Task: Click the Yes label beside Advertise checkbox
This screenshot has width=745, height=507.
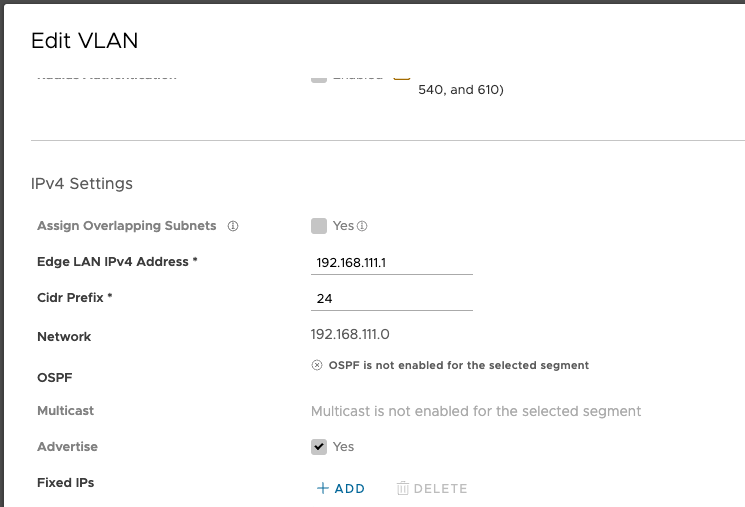Action: coord(343,447)
